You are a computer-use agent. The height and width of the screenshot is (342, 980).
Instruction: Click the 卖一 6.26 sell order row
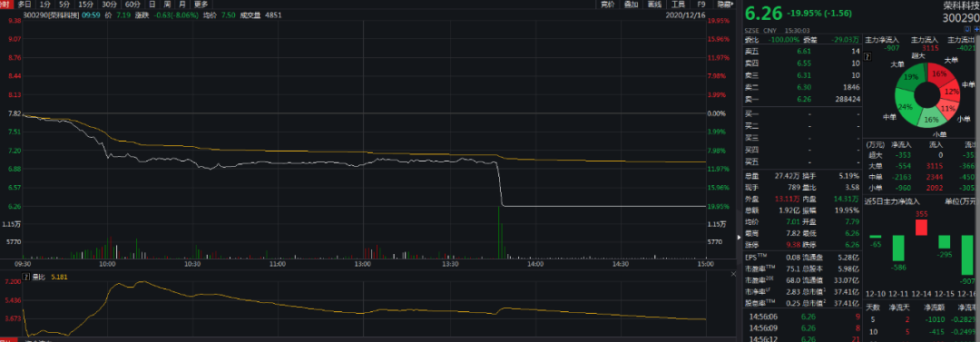[x=802, y=116]
